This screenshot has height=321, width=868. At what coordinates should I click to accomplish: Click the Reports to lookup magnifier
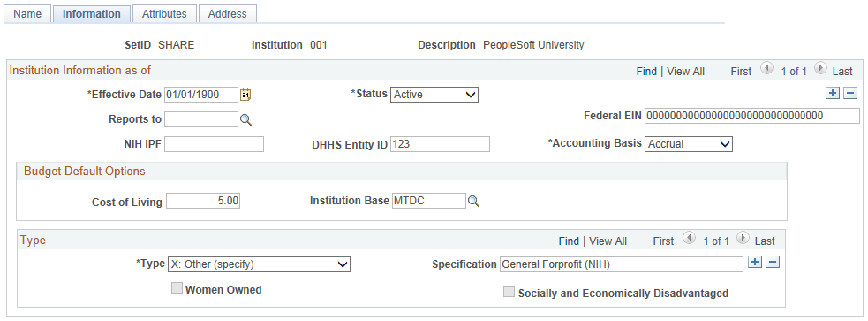(245, 119)
